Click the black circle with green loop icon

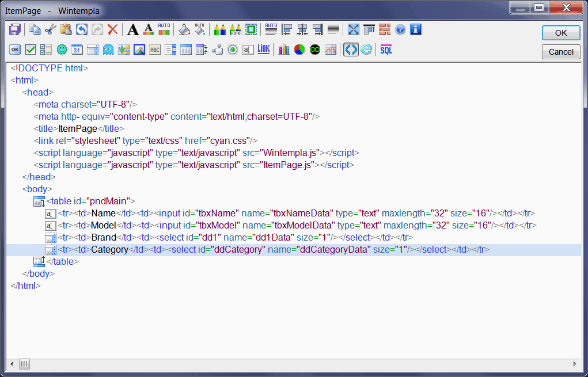pyautogui.click(x=315, y=49)
